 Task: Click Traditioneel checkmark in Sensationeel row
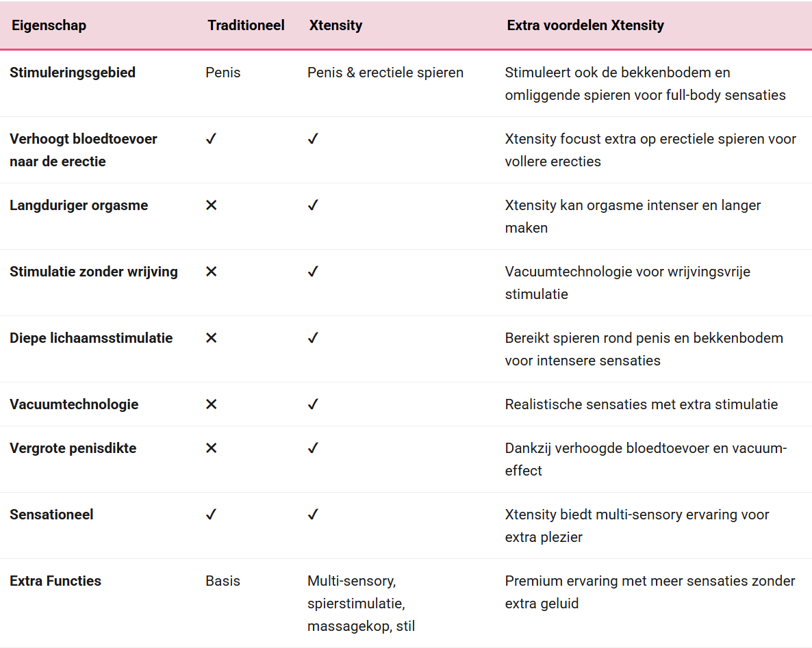tap(211, 515)
